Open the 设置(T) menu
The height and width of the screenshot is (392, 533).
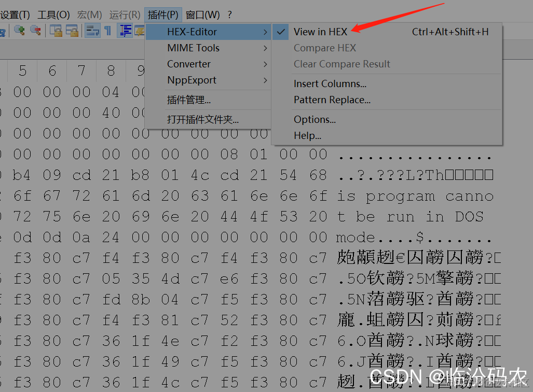tap(15, 15)
